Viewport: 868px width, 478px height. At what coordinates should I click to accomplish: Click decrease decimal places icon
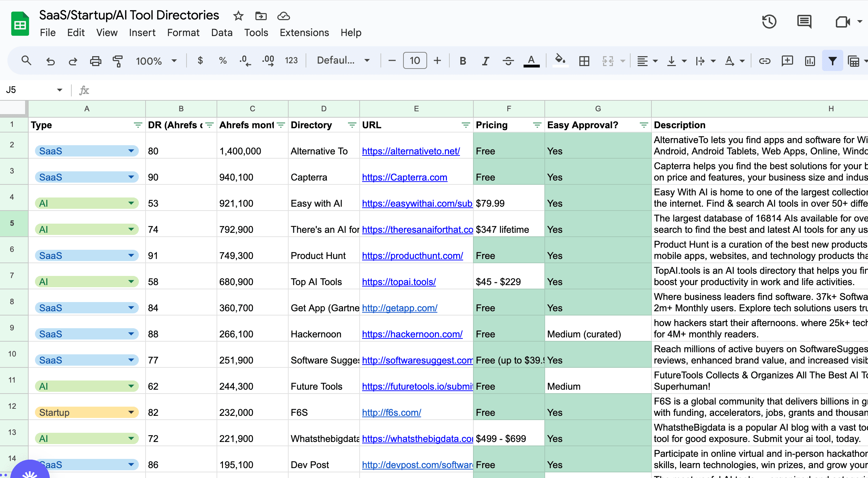(x=245, y=61)
